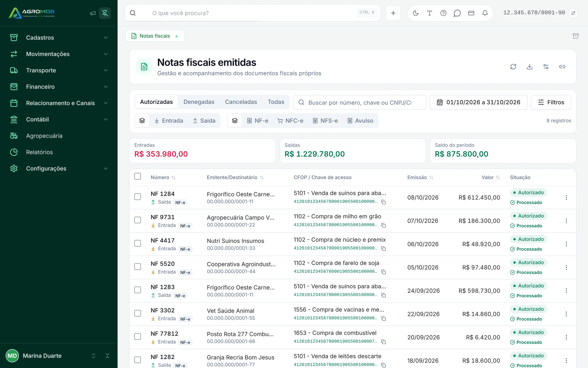Click the archive tabs icon at top right
Viewport: 588px width, 368px height.
(x=575, y=36)
